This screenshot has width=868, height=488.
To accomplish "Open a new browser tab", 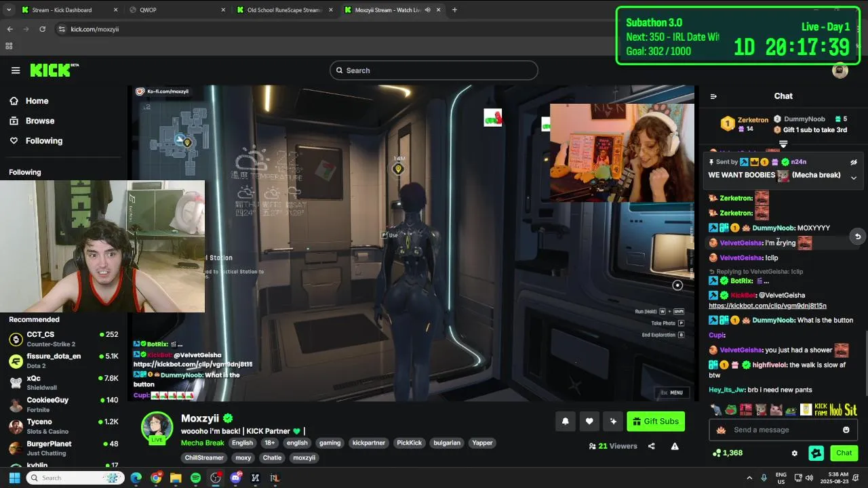I will click(454, 10).
